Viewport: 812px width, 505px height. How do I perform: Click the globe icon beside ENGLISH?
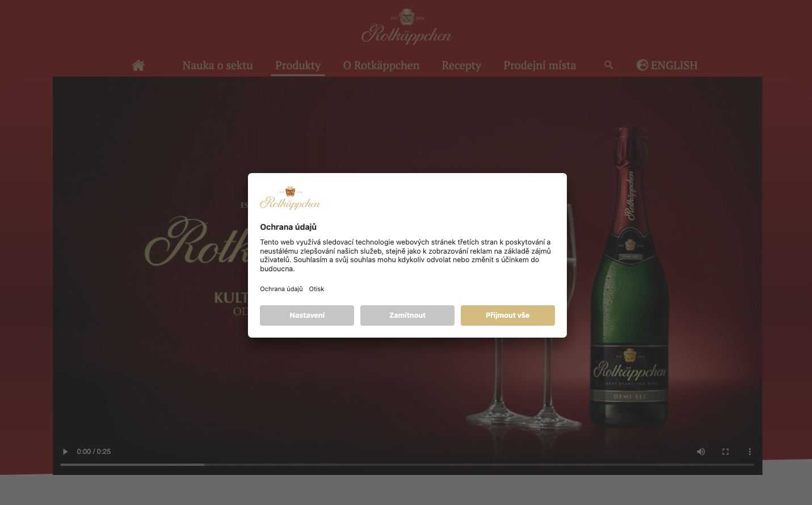click(x=642, y=65)
